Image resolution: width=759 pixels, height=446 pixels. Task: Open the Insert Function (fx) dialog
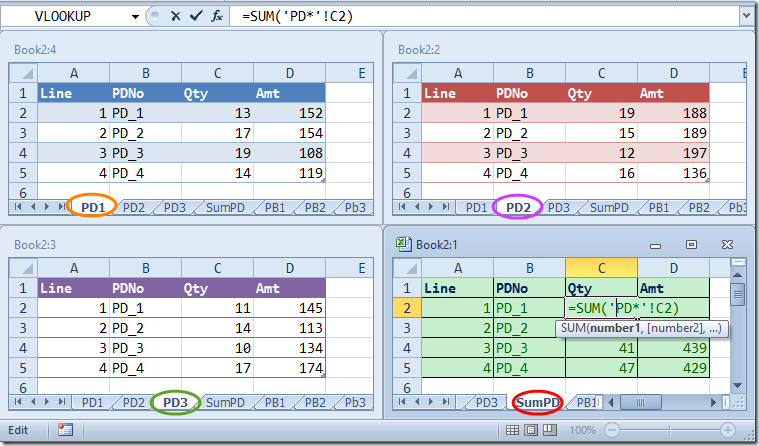[x=216, y=17]
